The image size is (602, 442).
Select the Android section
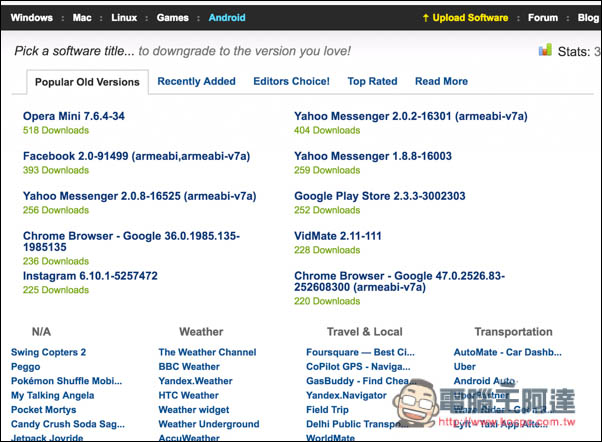click(x=227, y=18)
